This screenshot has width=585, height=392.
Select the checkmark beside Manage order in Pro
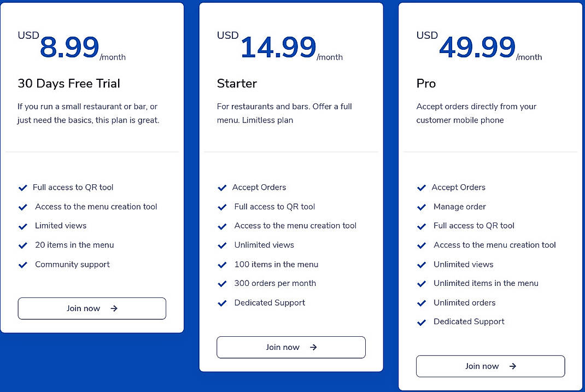(x=422, y=207)
